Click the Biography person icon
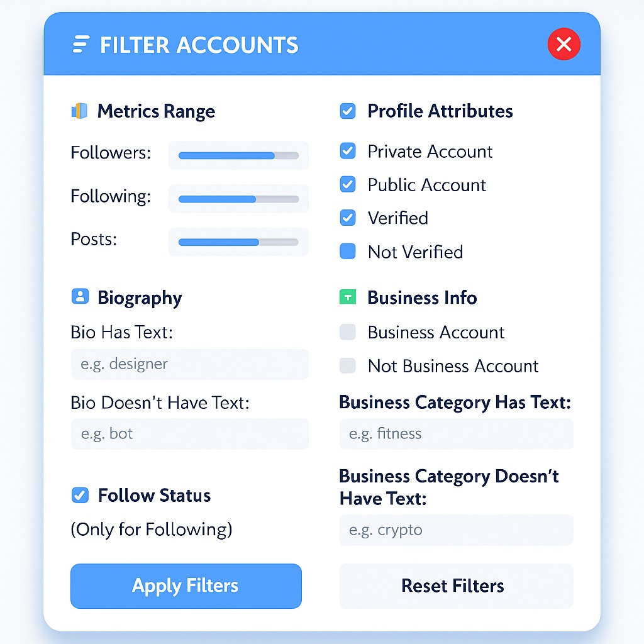Screen dimensions: 644x644 (80, 297)
